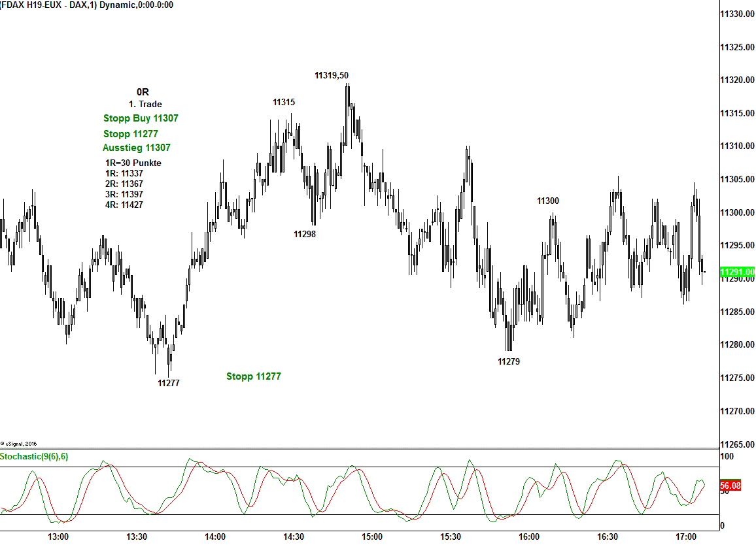
Task: Click the lower green Stopp 11277 label
Action: pos(254,376)
